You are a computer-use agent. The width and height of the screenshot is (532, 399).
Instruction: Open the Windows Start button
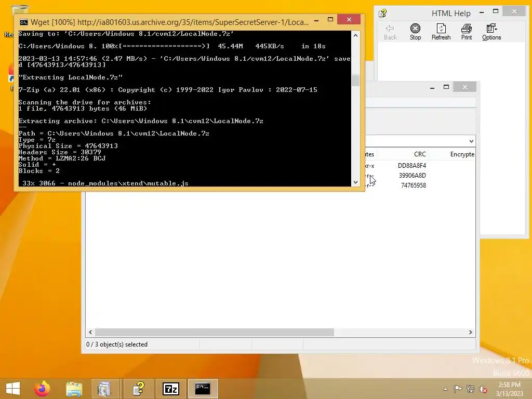13,389
